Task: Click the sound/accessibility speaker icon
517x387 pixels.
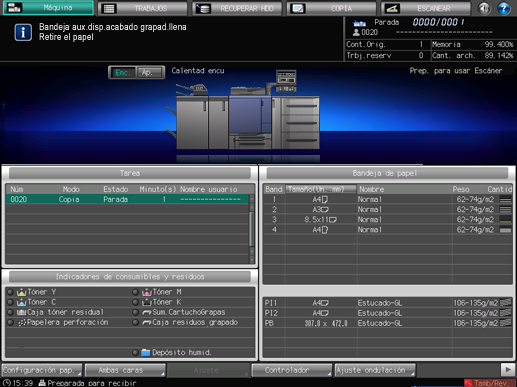Action: 484,8
